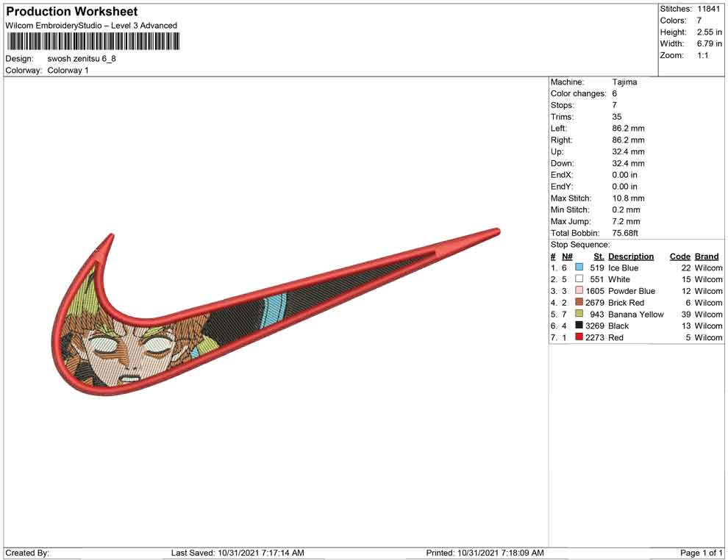Click the Banana Yellow color swatch

coord(579,315)
